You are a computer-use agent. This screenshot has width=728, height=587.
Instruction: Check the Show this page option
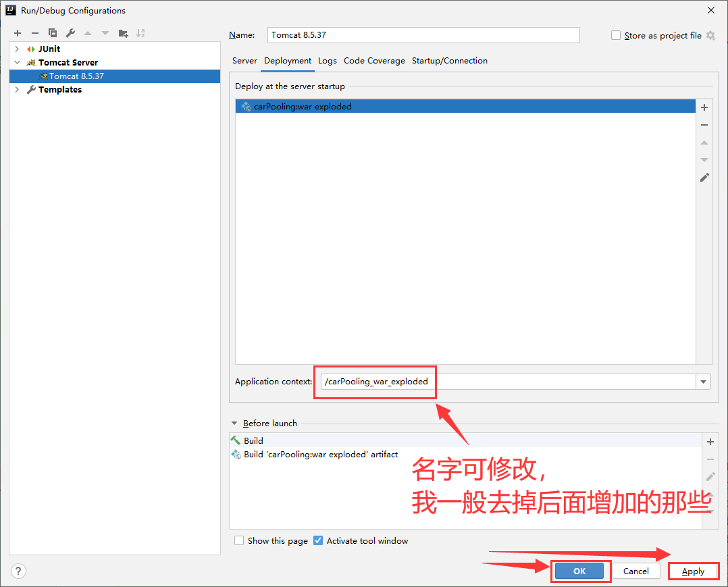[239, 540]
